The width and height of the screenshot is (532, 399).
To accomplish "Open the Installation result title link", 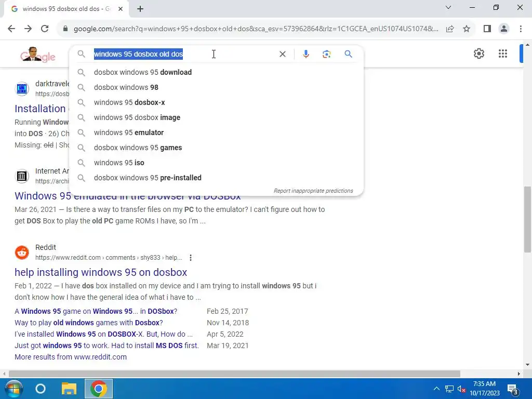I will tap(40, 109).
